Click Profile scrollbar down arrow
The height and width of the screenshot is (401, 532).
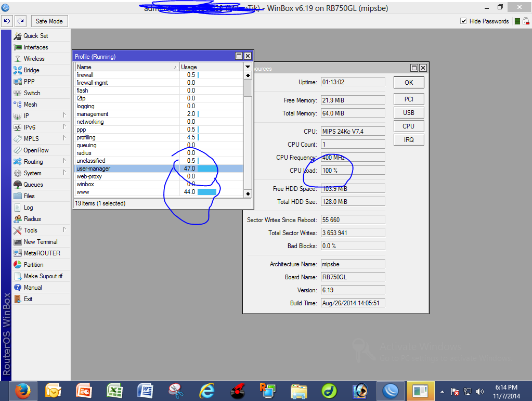(x=248, y=193)
